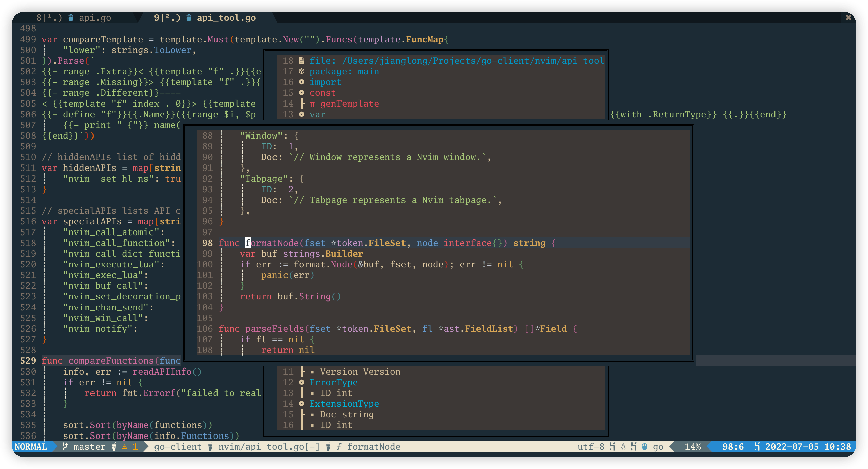
Task: Click the 2022-07-05 10:38 datetime in statusline
Action: (808, 447)
